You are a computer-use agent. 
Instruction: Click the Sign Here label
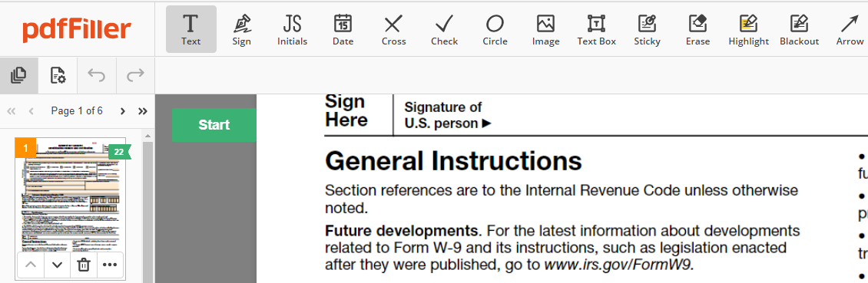[346, 110]
